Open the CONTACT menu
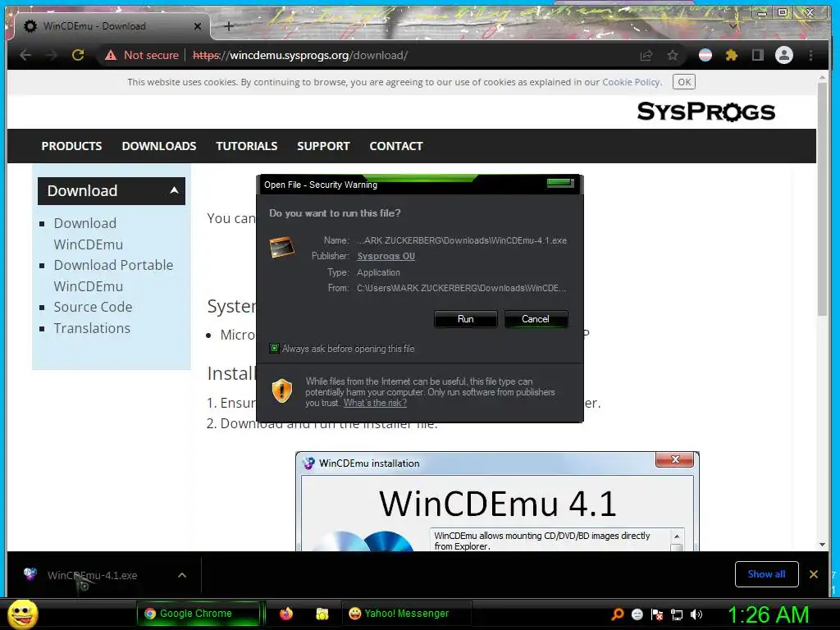Image resolution: width=840 pixels, height=630 pixels. [396, 146]
